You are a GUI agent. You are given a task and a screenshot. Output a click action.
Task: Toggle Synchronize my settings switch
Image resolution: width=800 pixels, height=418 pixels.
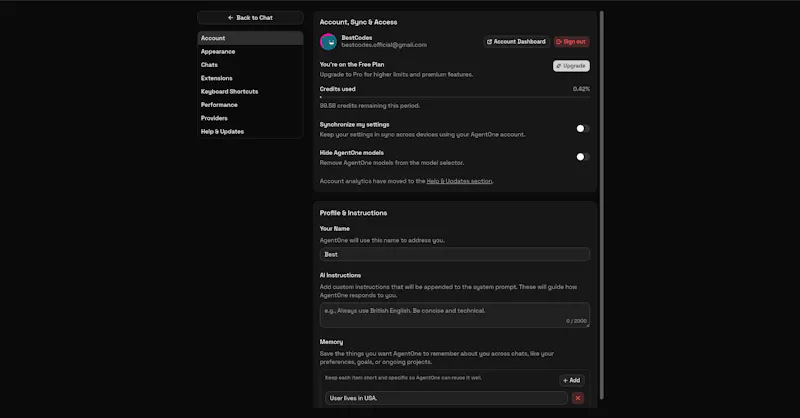(x=583, y=129)
